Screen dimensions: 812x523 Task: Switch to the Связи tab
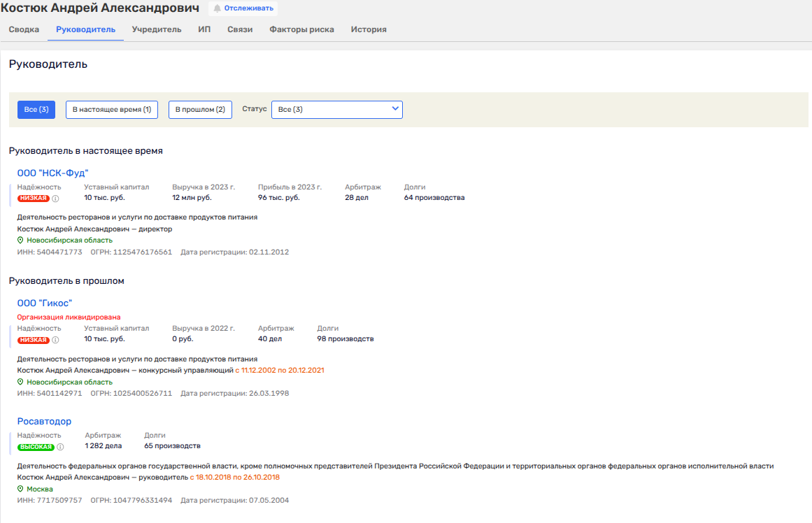tap(240, 29)
